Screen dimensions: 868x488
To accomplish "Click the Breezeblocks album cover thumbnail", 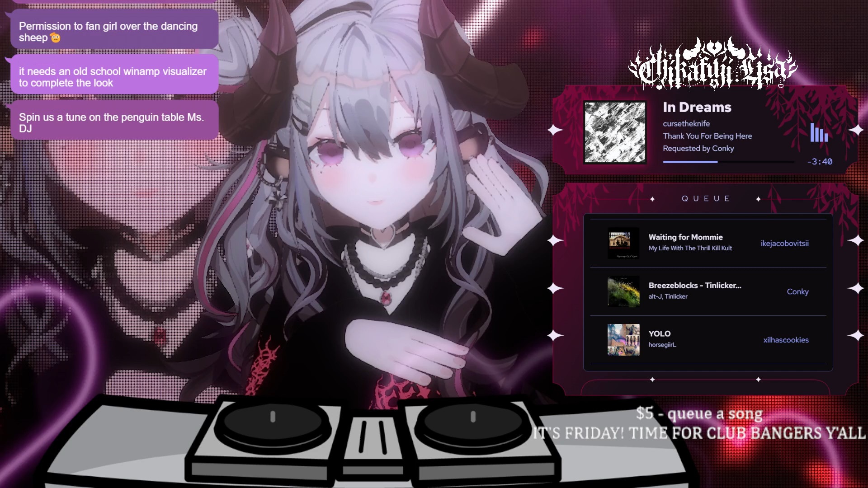I will pos(623,291).
